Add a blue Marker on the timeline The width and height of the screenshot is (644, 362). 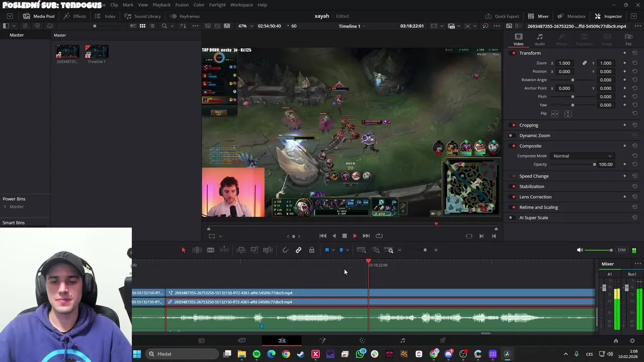(x=341, y=250)
